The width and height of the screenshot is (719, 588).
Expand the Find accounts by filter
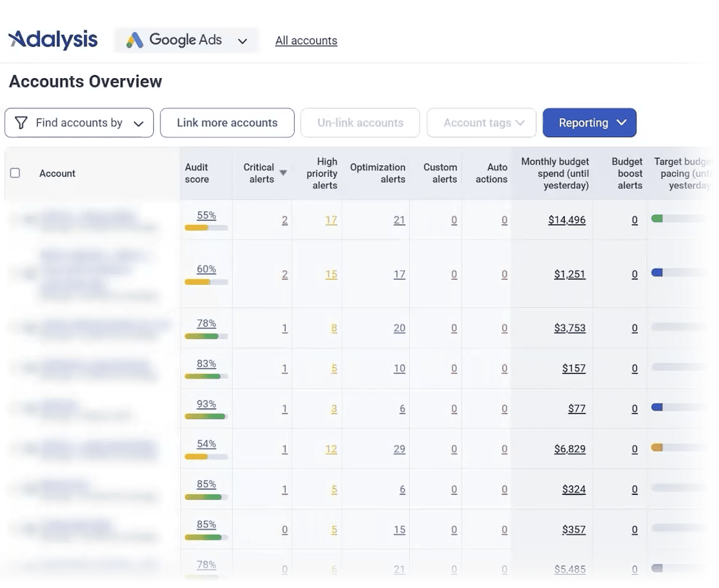pyautogui.click(x=139, y=123)
